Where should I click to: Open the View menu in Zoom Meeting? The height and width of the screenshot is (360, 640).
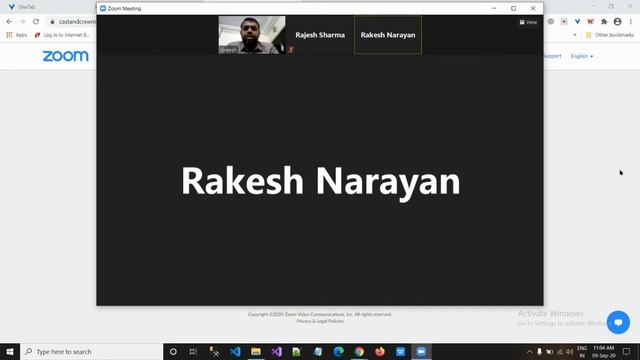tap(528, 22)
